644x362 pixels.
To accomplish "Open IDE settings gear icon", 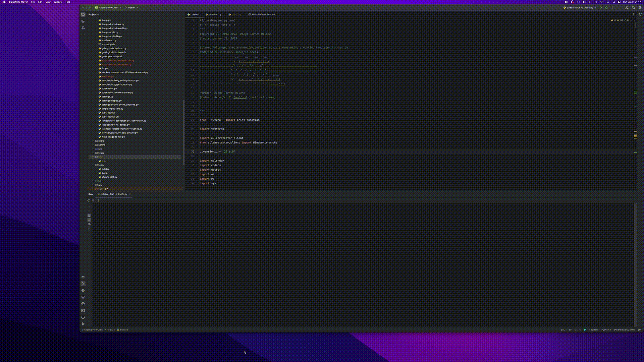I will pyautogui.click(x=640, y=7).
